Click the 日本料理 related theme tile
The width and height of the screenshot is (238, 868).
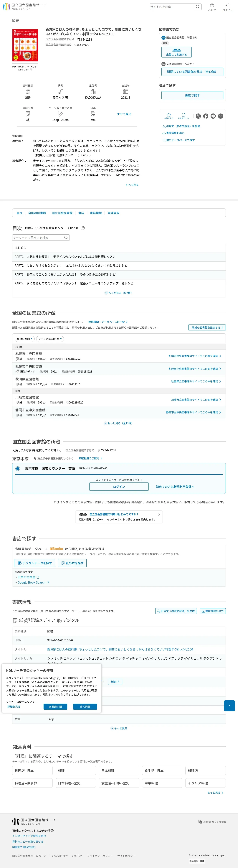(119, 771)
